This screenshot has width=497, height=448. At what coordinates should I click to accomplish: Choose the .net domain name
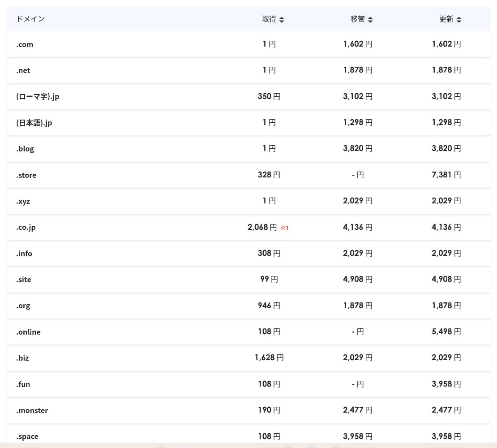coord(23,70)
